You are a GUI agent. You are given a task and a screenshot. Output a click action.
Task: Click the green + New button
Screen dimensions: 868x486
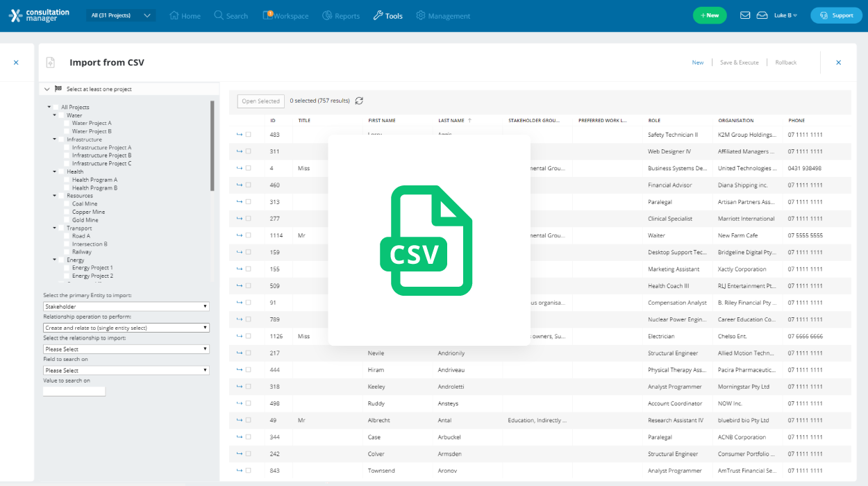(710, 15)
